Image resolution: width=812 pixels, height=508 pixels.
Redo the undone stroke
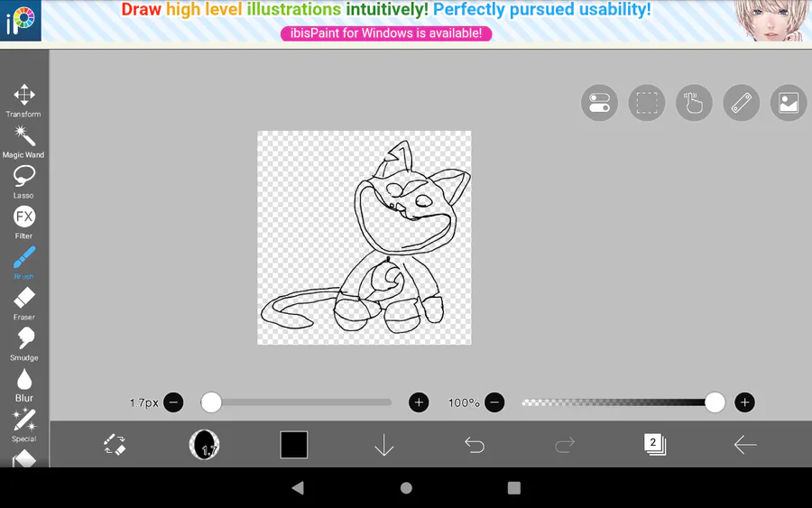(565, 445)
